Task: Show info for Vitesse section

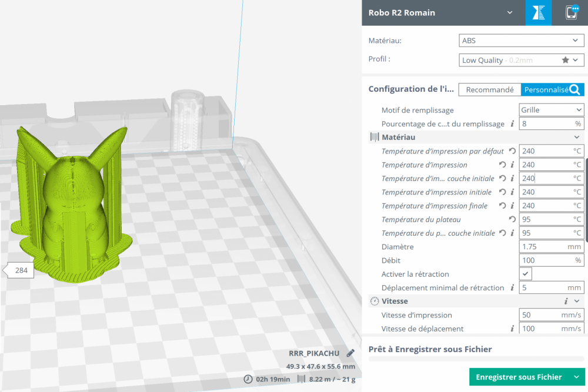Action: (566, 301)
